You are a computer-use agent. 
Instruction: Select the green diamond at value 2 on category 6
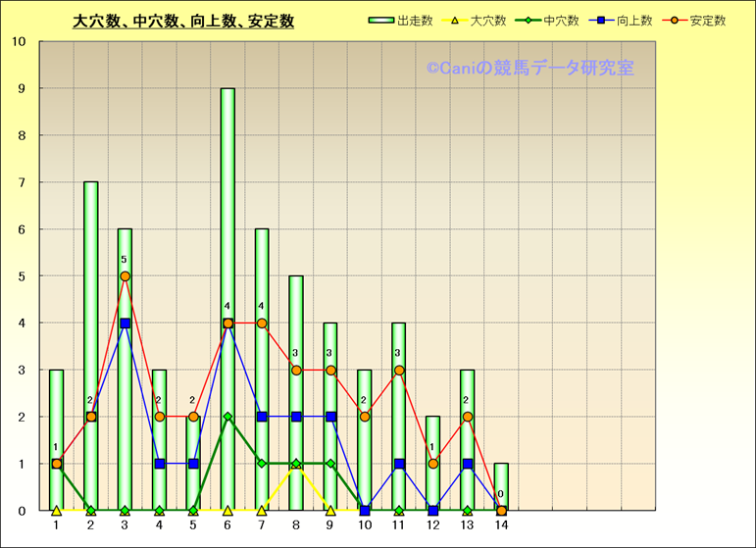(227, 417)
